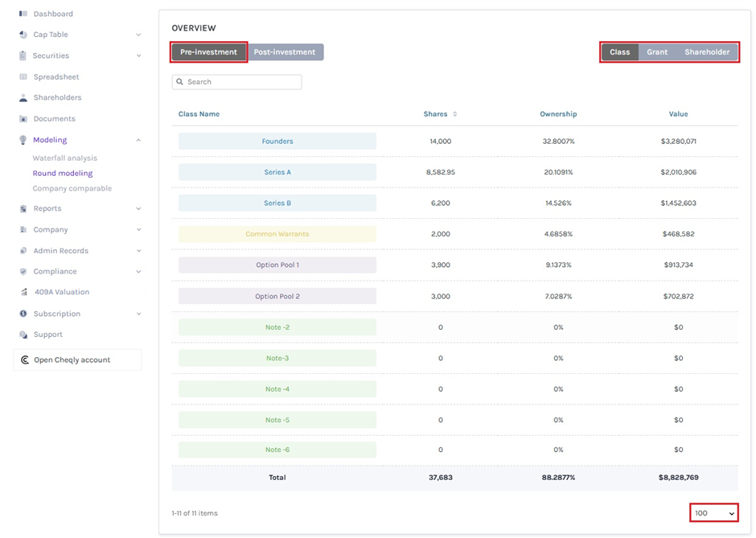Switch to Post-investment view
The width and height of the screenshot is (756, 538).
(285, 52)
